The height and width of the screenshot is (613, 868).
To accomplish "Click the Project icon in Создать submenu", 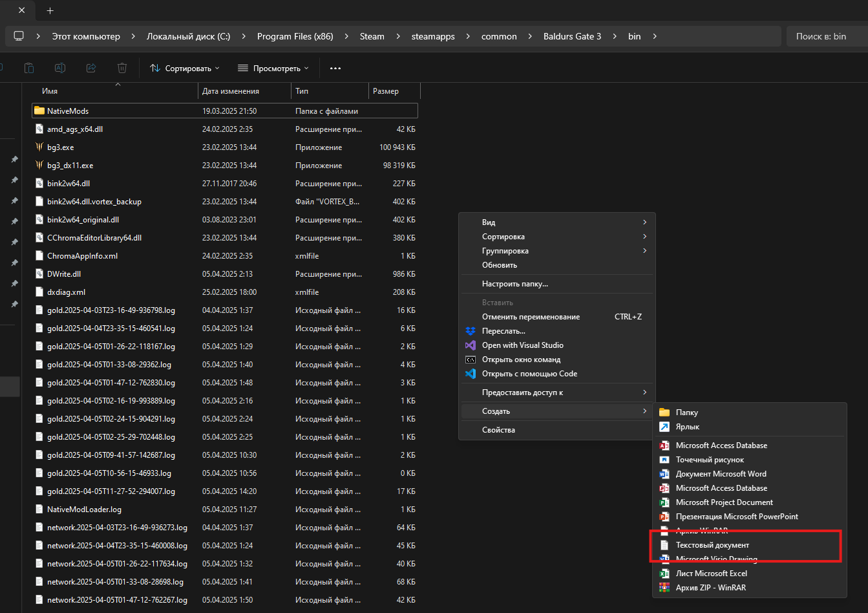I will tap(664, 502).
